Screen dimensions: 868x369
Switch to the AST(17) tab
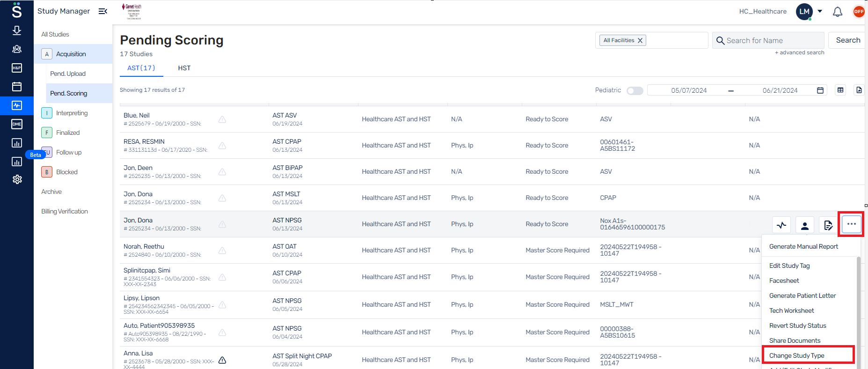coord(141,68)
